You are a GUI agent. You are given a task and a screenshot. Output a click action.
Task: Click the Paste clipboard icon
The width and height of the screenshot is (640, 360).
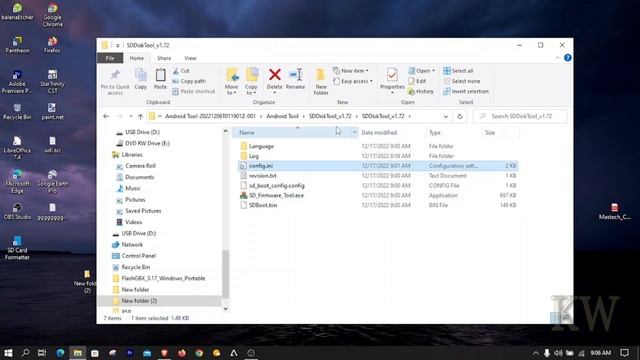coord(160,76)
